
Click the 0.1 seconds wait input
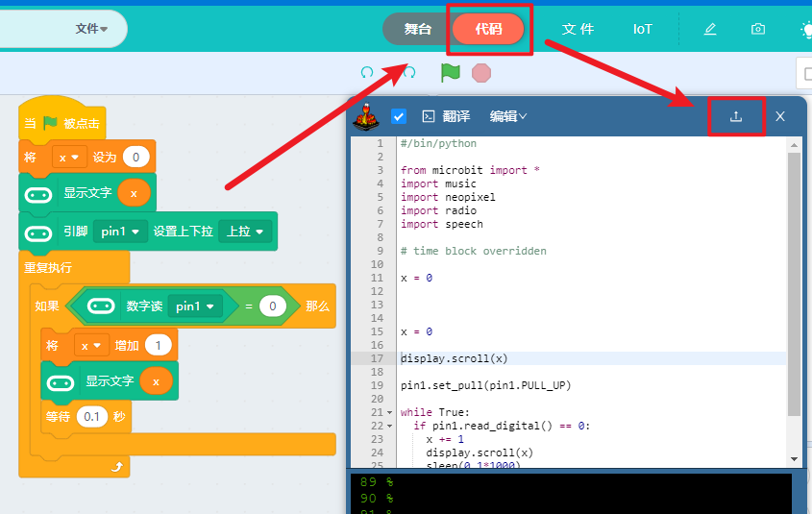(92, 417)
